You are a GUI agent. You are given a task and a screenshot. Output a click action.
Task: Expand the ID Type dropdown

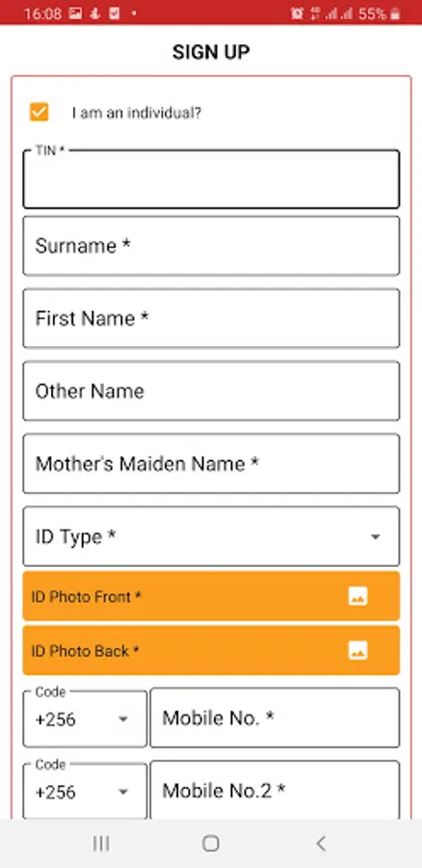[x=211, y=536]
